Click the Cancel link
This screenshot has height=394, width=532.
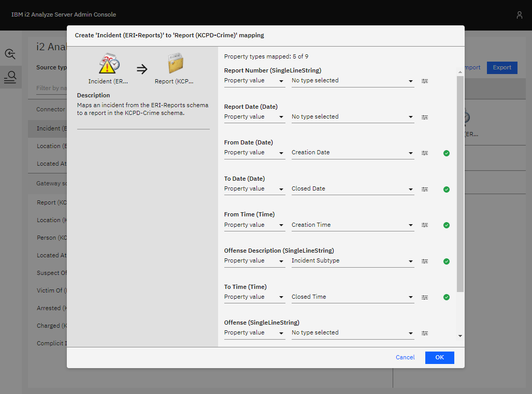[405, 357]
